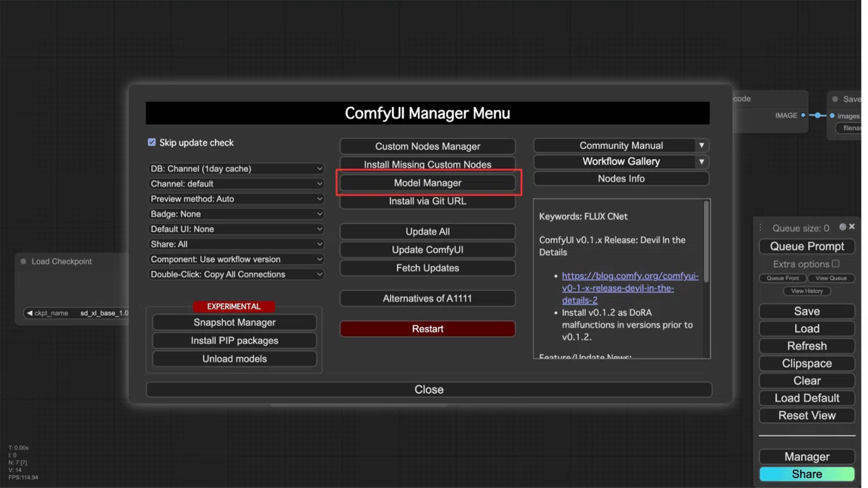Click Reset View
The height and width of the screenshot is (488, 868).
[807, 416]
